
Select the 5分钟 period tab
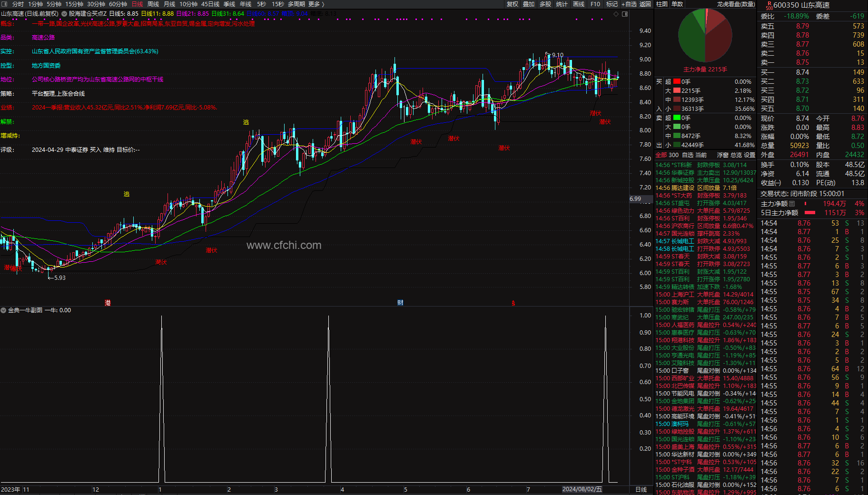54,4
